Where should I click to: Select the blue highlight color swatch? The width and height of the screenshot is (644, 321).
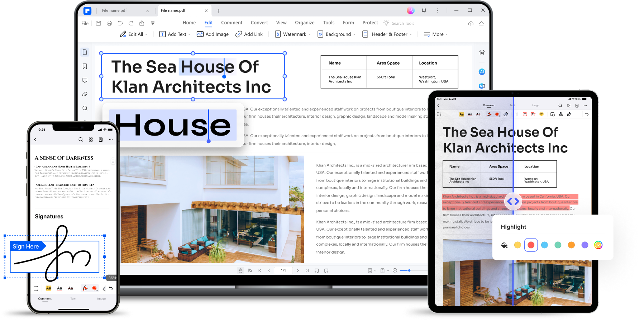click(544, 245)
